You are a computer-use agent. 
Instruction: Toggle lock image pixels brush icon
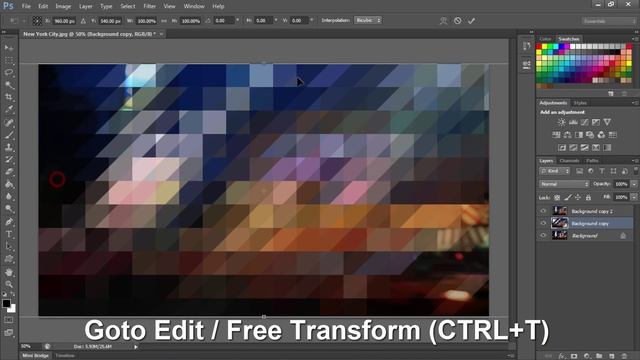coord(568,198)
